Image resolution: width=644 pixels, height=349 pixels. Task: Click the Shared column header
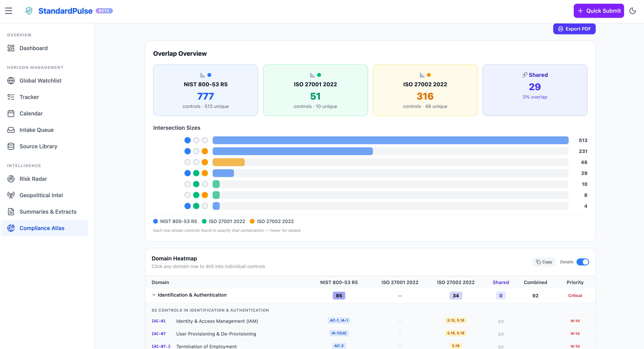(x=500, y=282)
